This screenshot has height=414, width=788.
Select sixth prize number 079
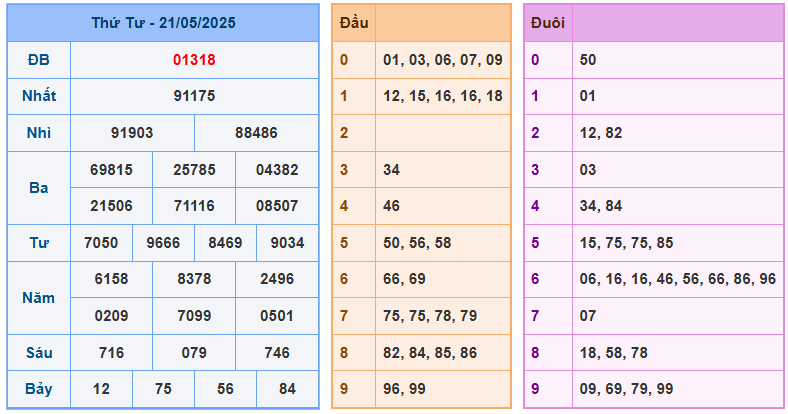(194, 353)
